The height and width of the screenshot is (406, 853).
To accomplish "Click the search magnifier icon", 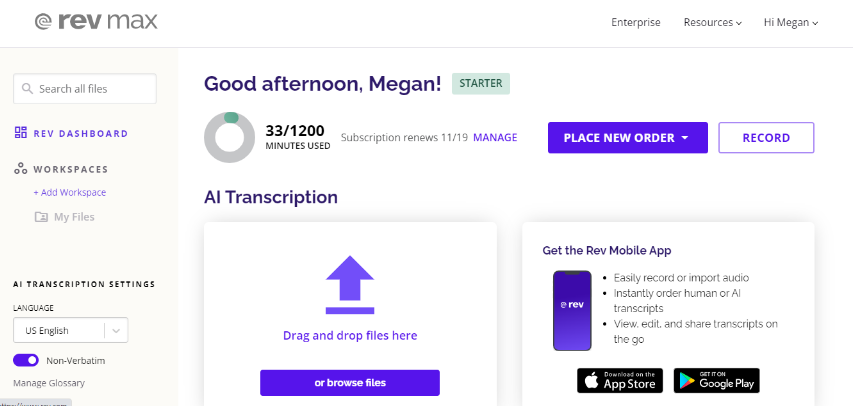I will pyautogui.click(x=27, y=88).
